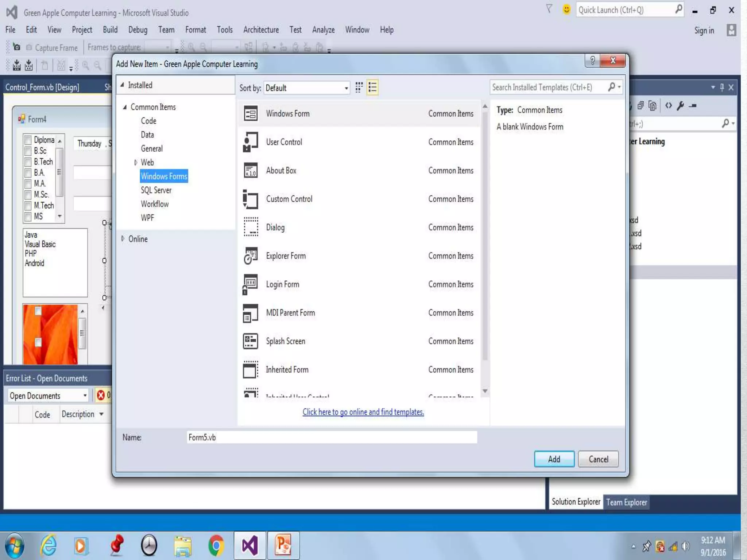Viewport: 747px width, 560px height.
Task: Select the About Box template icon
Action: (x=251, y=171)
